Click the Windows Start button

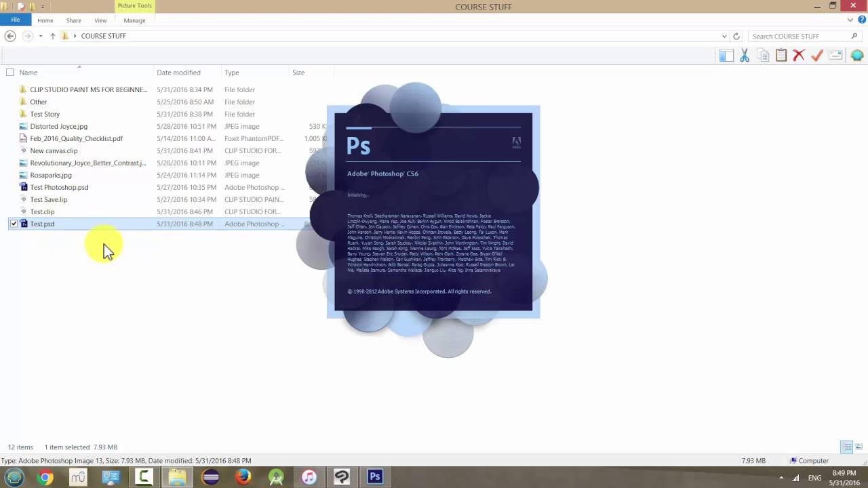tap(14, 477)
